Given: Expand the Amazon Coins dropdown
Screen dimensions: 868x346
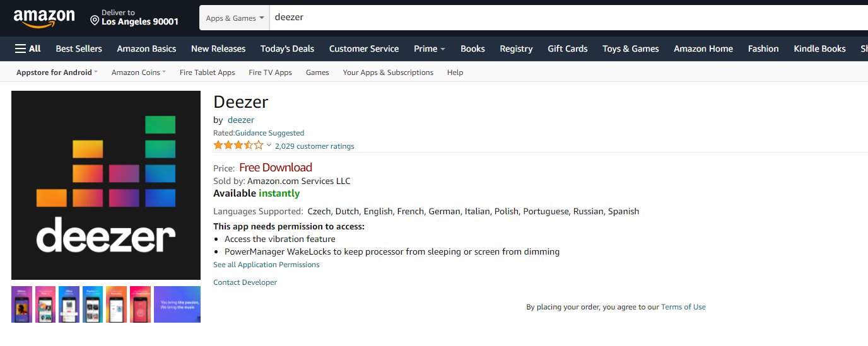Looking at the screenshot, I should point(139,72).
